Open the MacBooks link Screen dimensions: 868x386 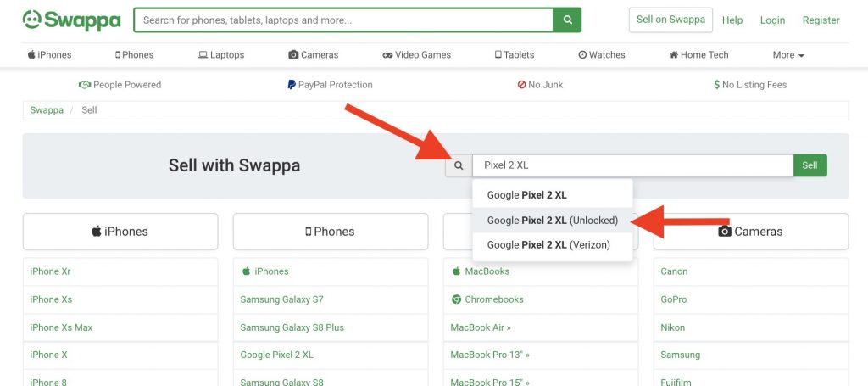click(481, 271)
